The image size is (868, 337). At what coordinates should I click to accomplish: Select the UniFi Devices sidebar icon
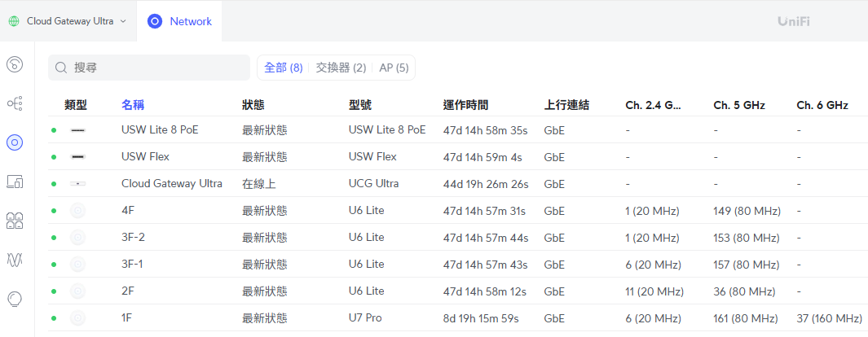[15, 142]
